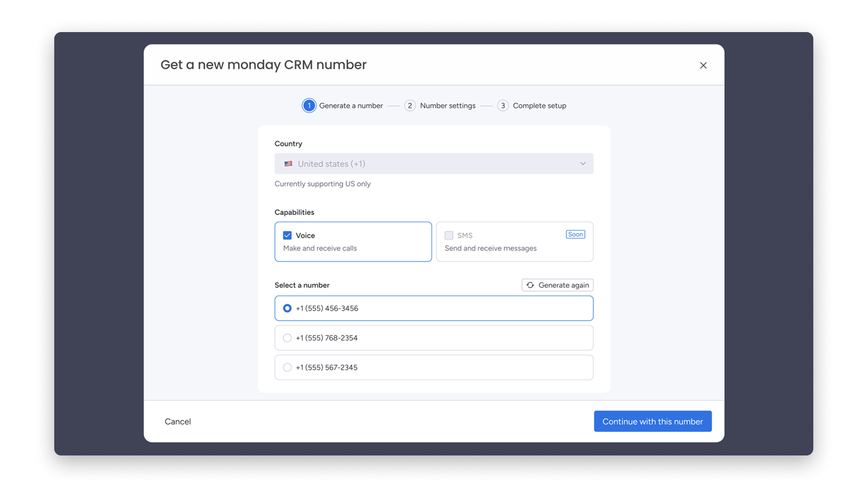Click 'Currently supporting US only' text

[x=322, y=184]
